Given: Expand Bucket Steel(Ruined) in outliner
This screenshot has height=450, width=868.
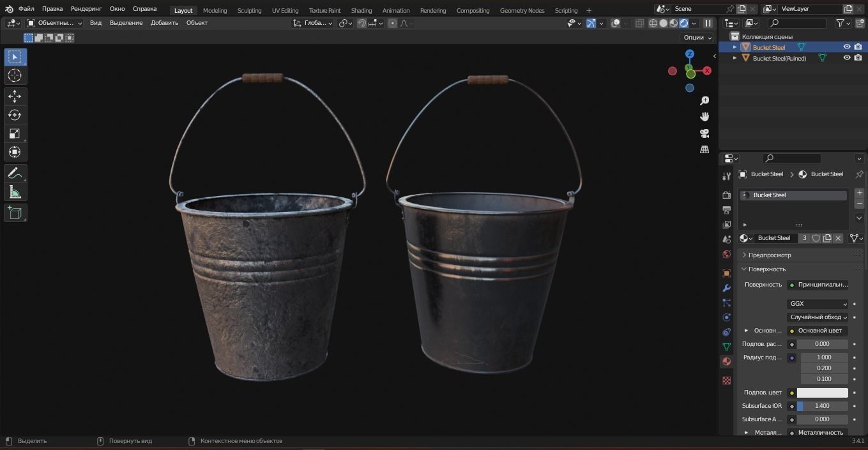Looking at the screenshot, I should pyautogui.click(x=735, y=58).
